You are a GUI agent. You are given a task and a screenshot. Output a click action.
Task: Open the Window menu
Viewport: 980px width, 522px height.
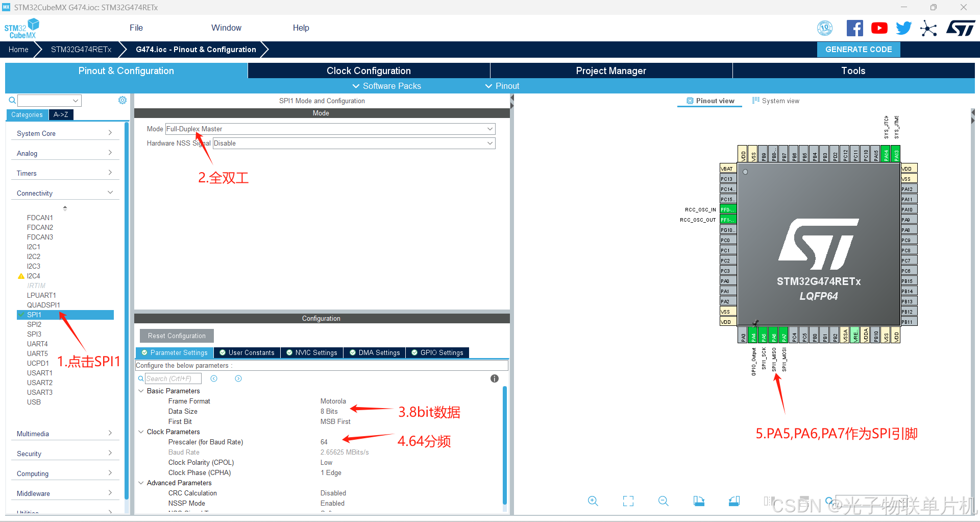(226, 28)
